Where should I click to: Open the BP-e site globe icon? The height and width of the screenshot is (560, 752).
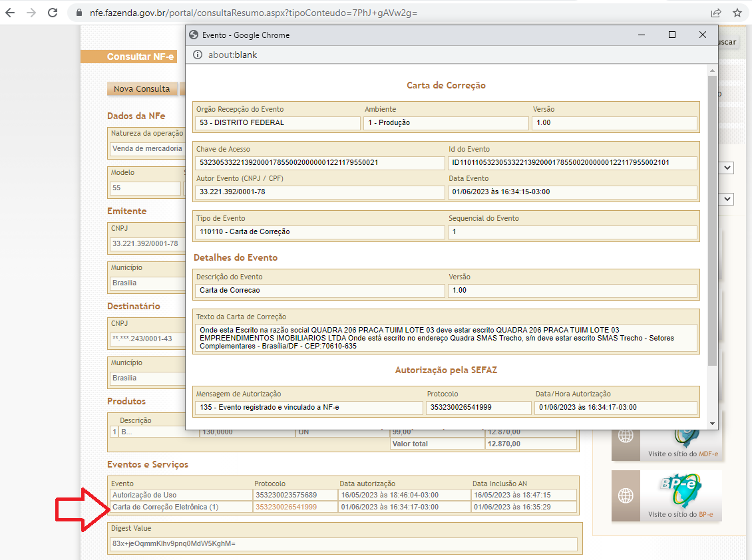click(626, 495)
